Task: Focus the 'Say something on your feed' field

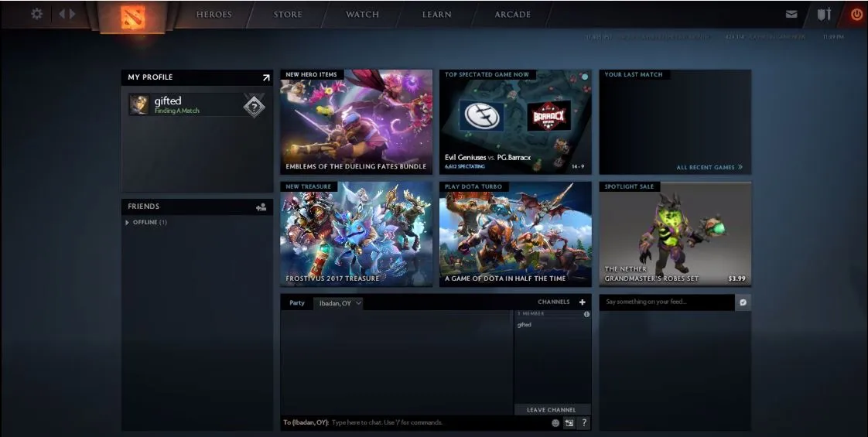Action: coord(667,302)
